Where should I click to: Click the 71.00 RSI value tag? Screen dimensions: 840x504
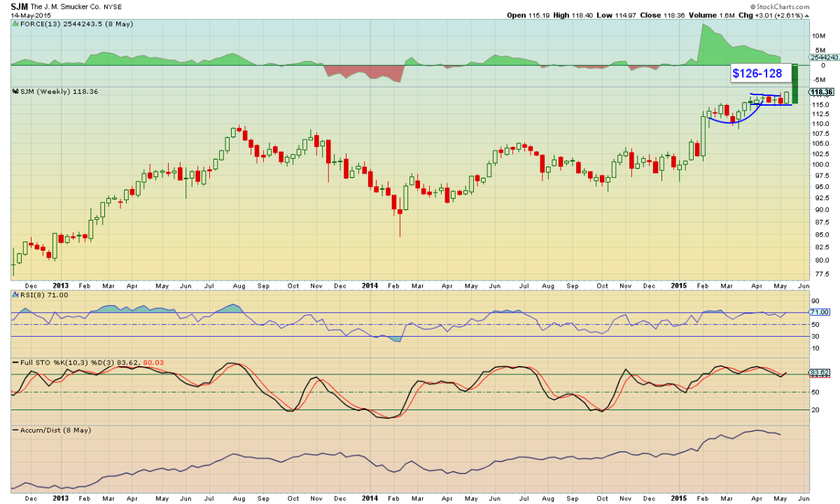pyautogui.click(x=819, y=311)
